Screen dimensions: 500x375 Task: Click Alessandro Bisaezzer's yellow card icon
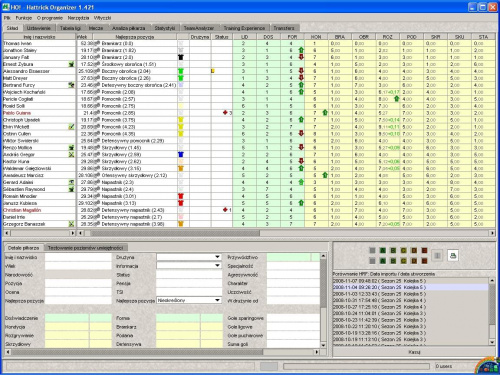coord(213,71)
